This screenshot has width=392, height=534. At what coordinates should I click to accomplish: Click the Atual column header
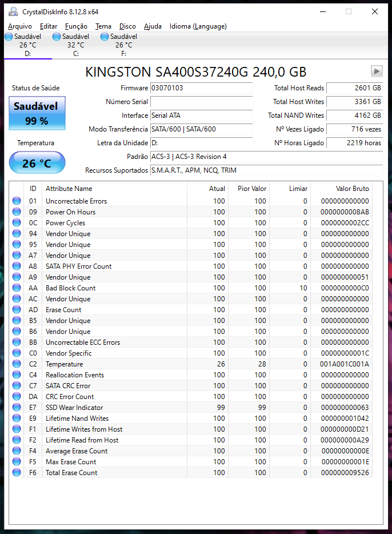pos(207,188)
